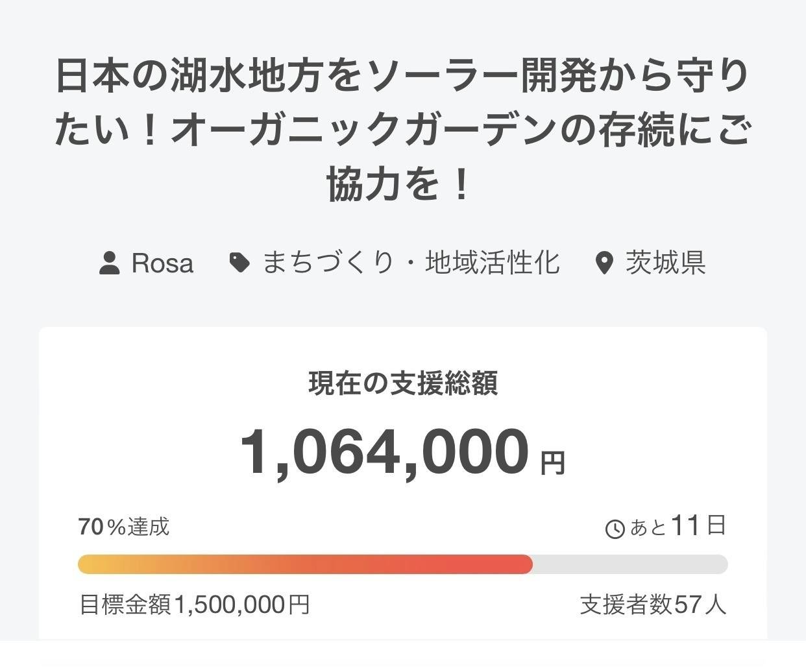
Task: Click the 支援者数57人 supporter count
Action: coord(653,605)
